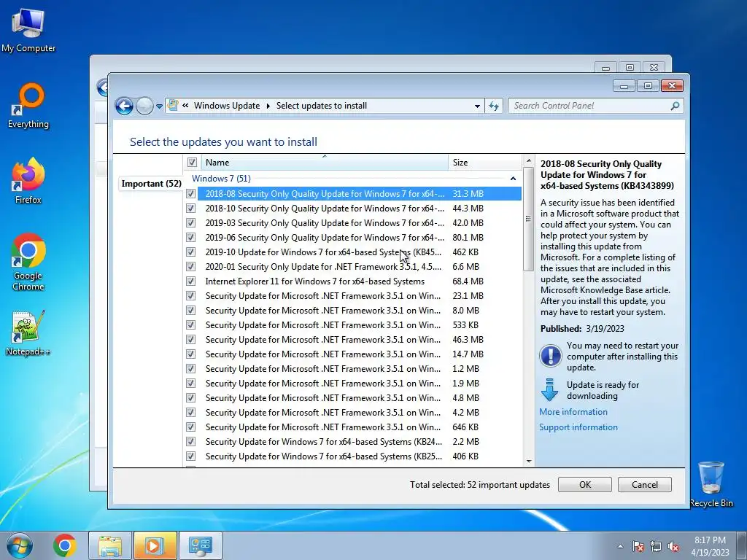Open Windows Explorer taskbar button
This screenshot has width=747, height=560.
[110, 545]
